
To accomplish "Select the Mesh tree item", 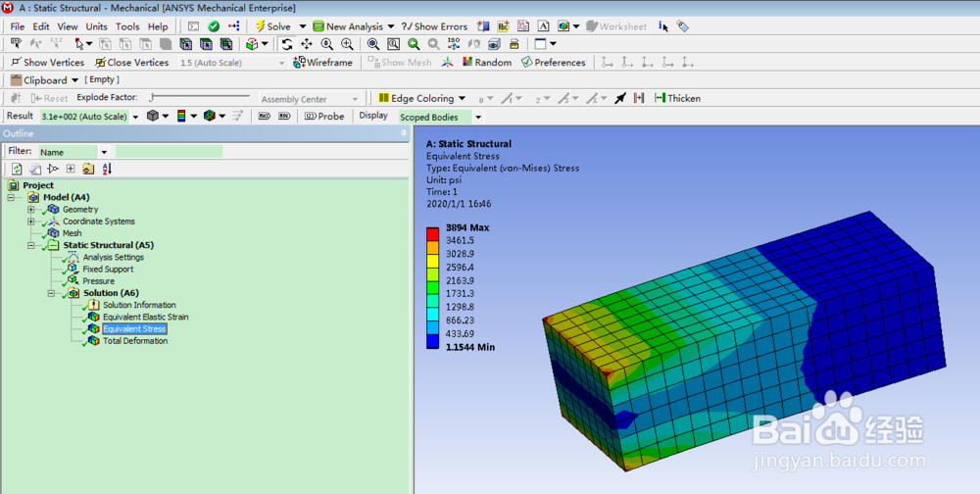I will click(72, 233).
